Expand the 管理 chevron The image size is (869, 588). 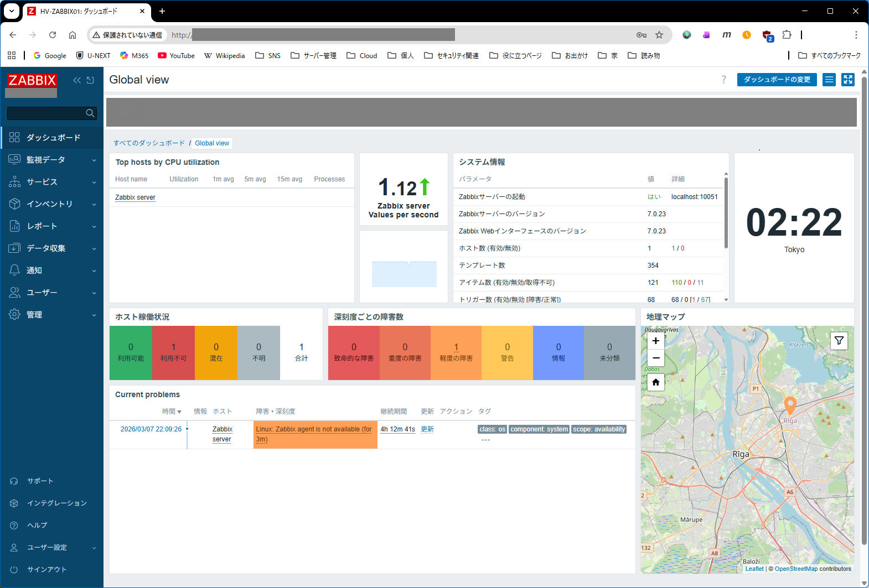94,315
